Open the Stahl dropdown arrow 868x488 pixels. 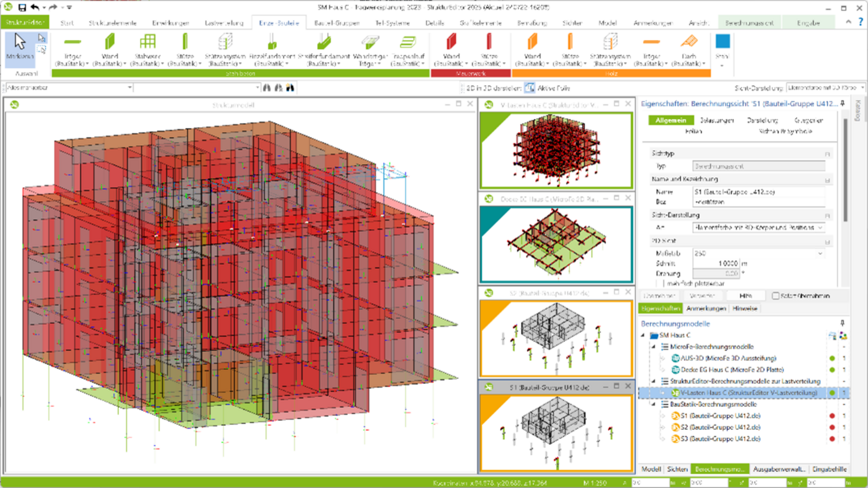722,65
